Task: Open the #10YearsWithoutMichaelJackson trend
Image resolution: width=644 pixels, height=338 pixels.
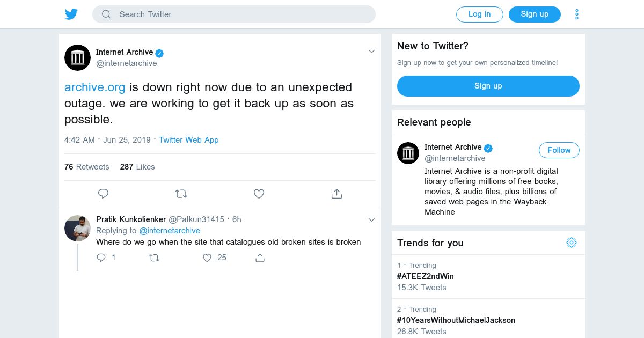Action: (456, 320)
